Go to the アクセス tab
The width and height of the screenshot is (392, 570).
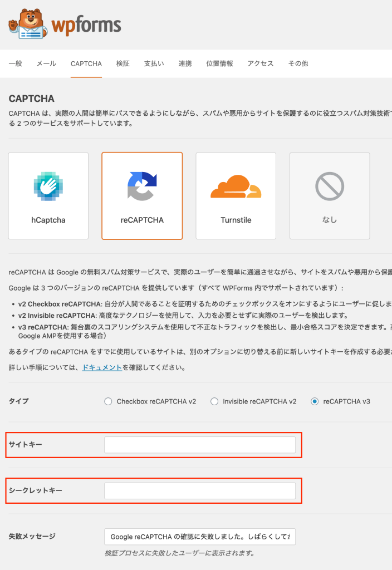261,63
